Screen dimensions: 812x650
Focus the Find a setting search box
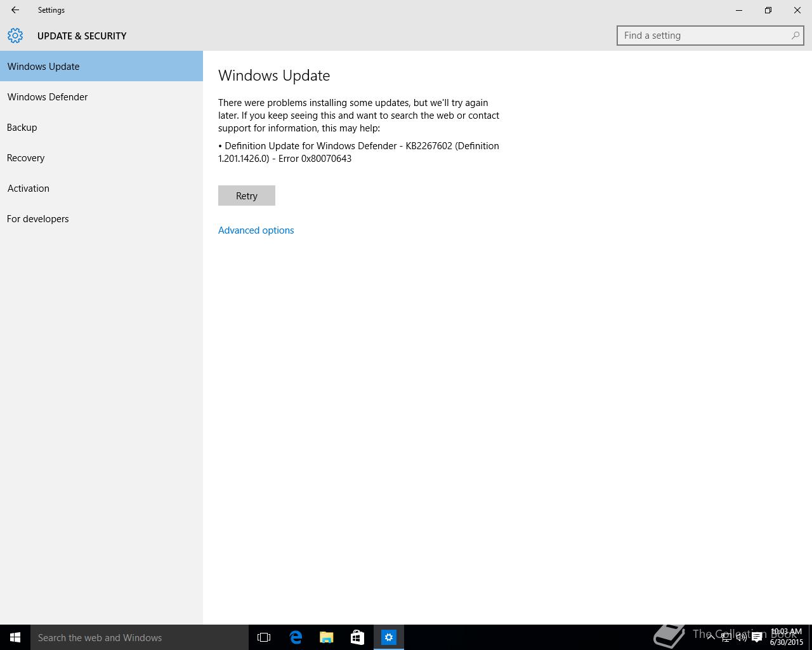coord(710,36)
